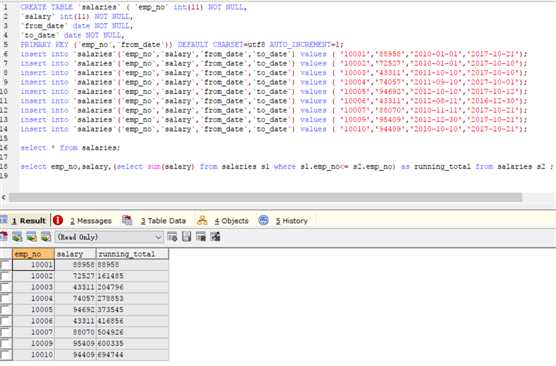Click the red Messages tab icon
Screen dimensions: 556x366
click(x=58, y=220)
